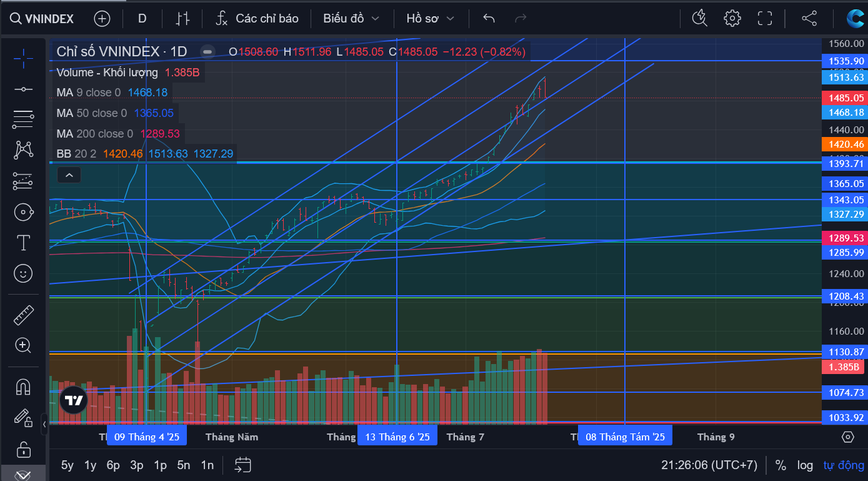The image size is (868, 481).
Task: Select the 6p time range
Action: pyautogui.click(x=113, y=465)
